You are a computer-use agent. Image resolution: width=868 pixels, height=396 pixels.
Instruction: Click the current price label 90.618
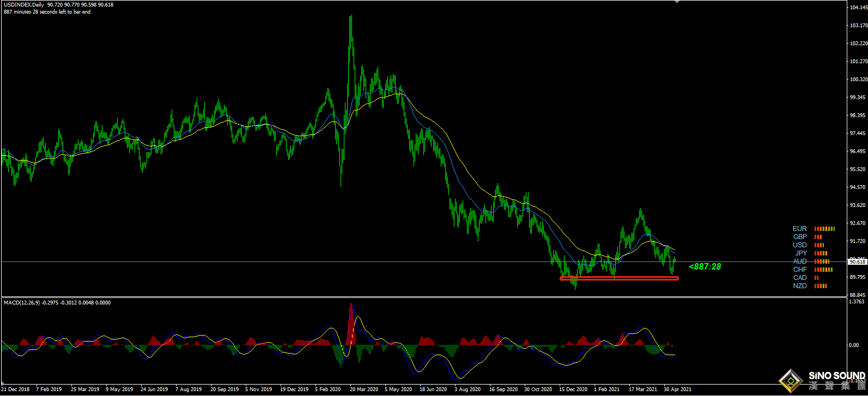858,262
